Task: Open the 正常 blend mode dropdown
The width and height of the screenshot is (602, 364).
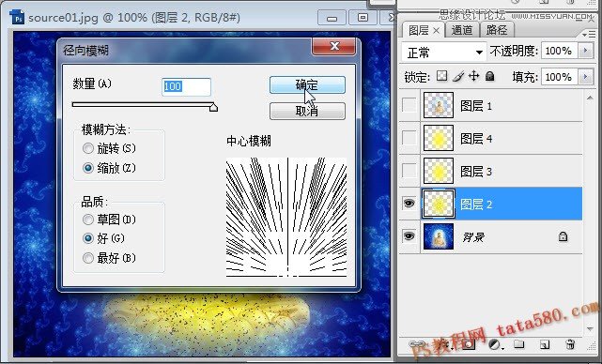Action: click(444, 52)
